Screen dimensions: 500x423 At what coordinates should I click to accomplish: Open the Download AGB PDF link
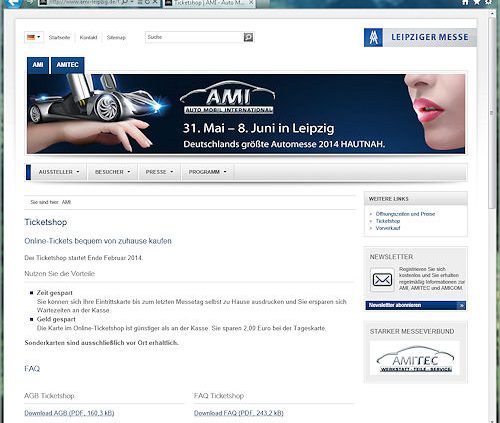[69, 413]
